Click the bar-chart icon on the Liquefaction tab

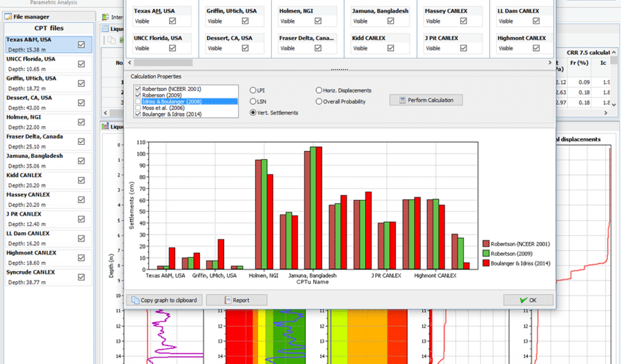point(104,126)
